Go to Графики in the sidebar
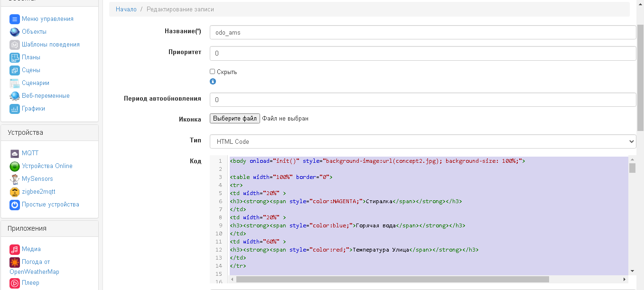The width and height of the screenshot is (644, 290). pos(33,109)
